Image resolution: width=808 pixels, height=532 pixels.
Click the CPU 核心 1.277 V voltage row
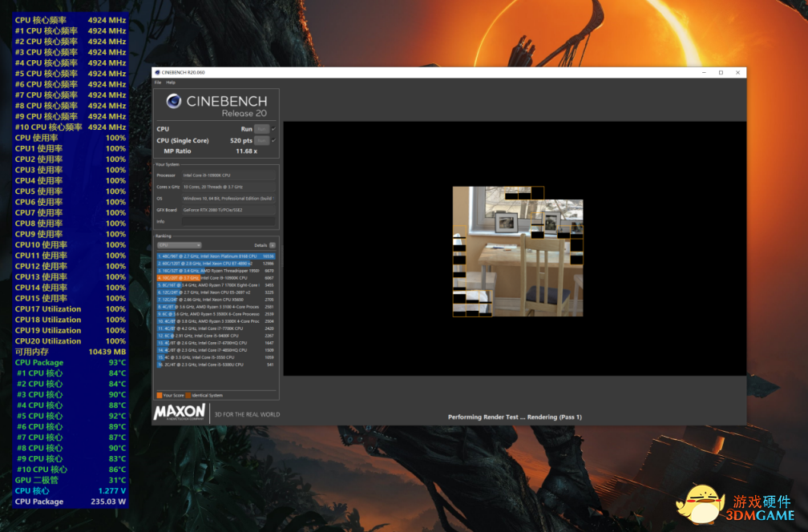71,491
